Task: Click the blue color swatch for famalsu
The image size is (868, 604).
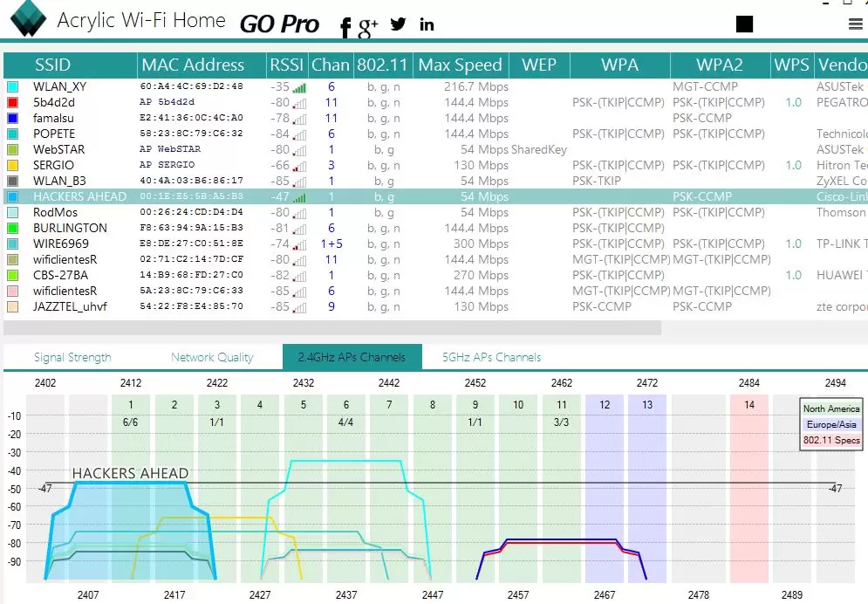Action: [x=13, y=118]
